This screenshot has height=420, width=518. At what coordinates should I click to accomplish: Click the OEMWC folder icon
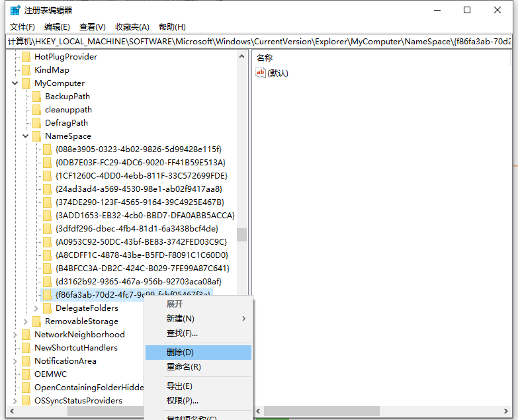[26, 374]
